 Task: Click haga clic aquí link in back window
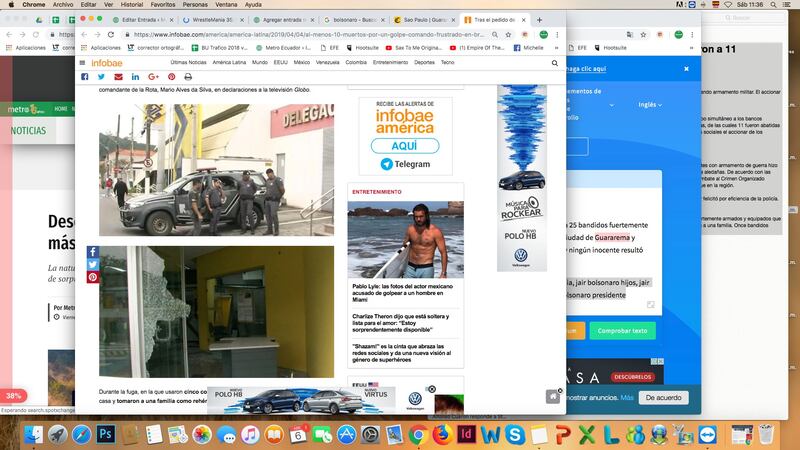pyautogui.click(x=586, y=68)
